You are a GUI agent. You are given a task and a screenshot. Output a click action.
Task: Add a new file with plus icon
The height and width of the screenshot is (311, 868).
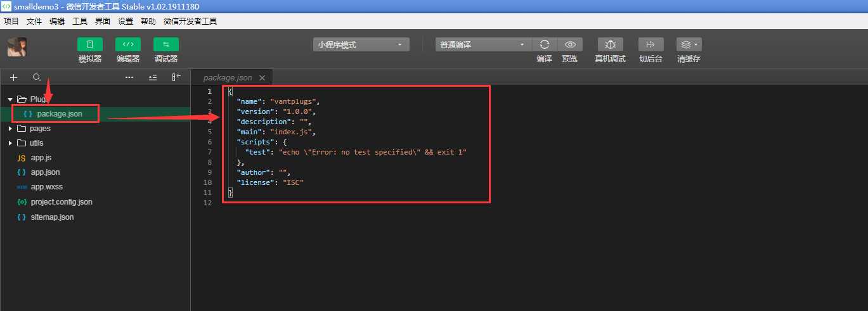[x=14, y=77]
